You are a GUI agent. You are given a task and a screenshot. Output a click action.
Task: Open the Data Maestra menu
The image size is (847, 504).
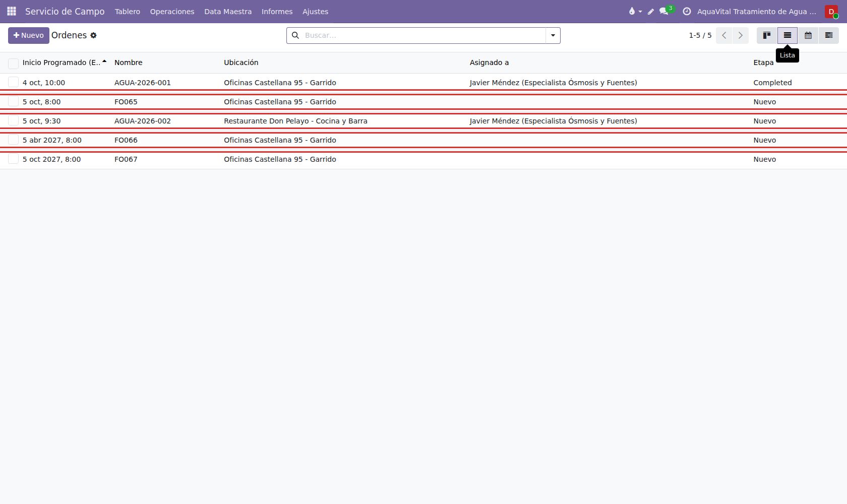(x=228, y=12)
